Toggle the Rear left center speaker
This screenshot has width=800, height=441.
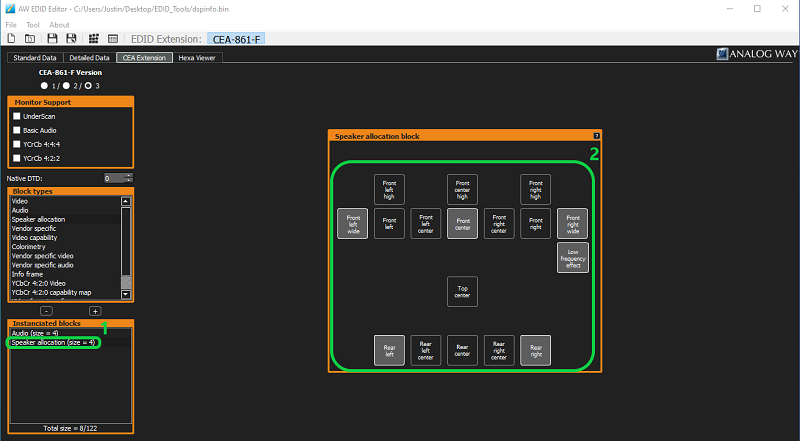pyautogui.click(x=426, y=350)
